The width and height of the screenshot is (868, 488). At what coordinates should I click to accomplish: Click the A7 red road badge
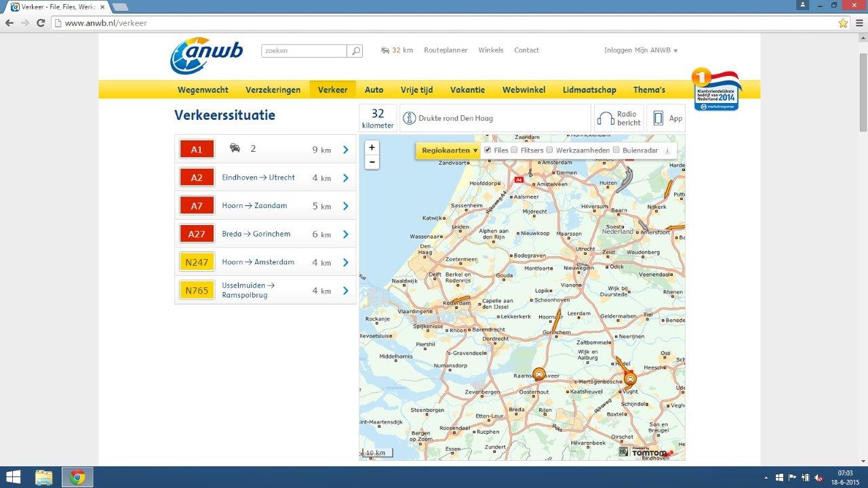(x=197, y=206)
